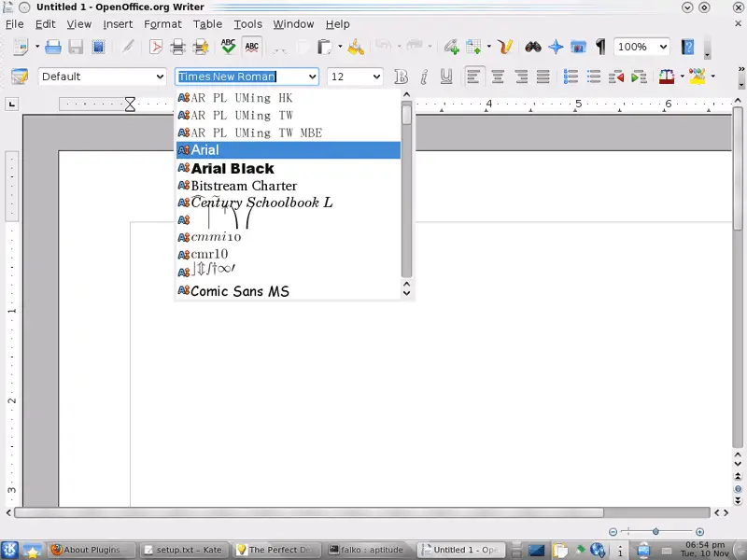Open the Gallery
This screenshot has width=747, height=560.
[x=578, y=47]
